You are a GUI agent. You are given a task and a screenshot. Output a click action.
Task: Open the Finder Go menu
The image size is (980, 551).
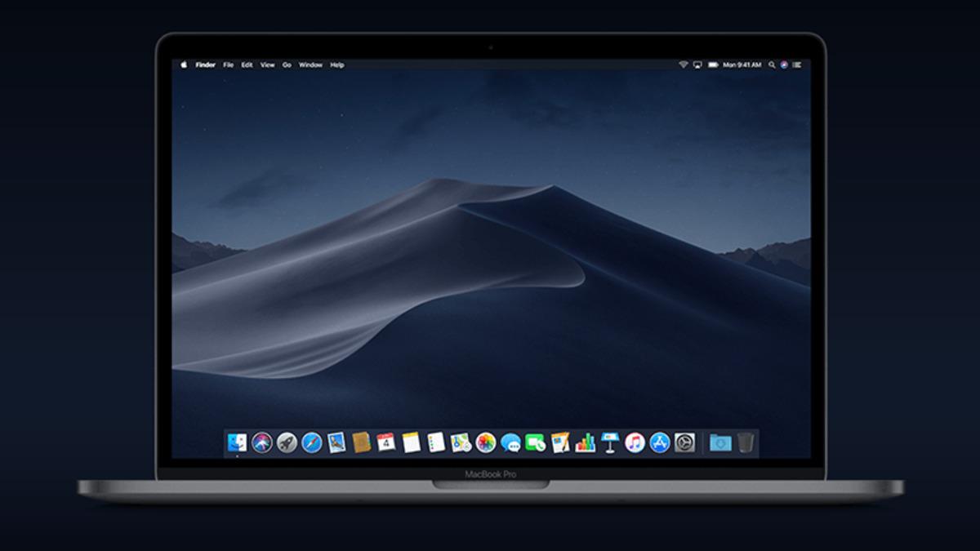point(286,64)
